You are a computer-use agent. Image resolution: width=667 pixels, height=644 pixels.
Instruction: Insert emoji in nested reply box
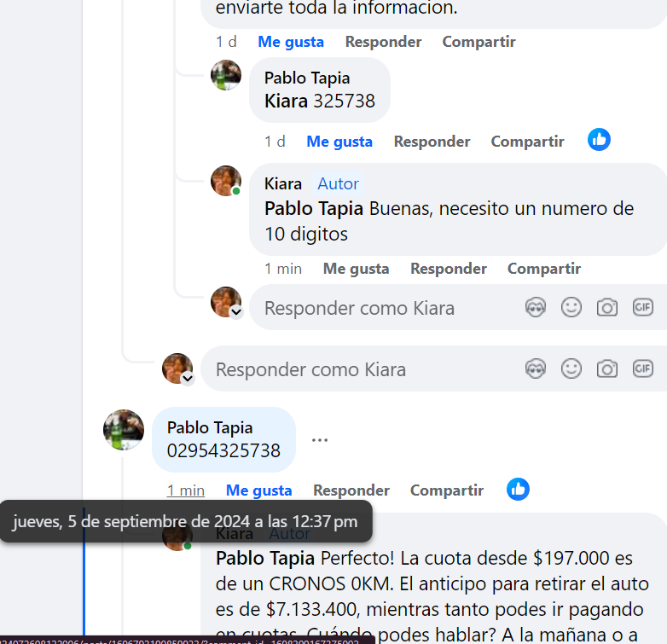(x=571, y=307)
